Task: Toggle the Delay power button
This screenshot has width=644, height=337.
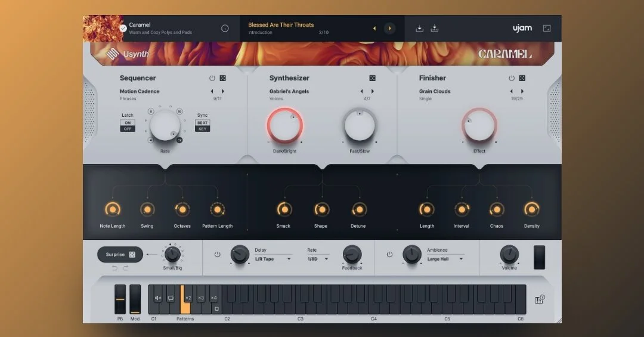Action: (217, 255)
